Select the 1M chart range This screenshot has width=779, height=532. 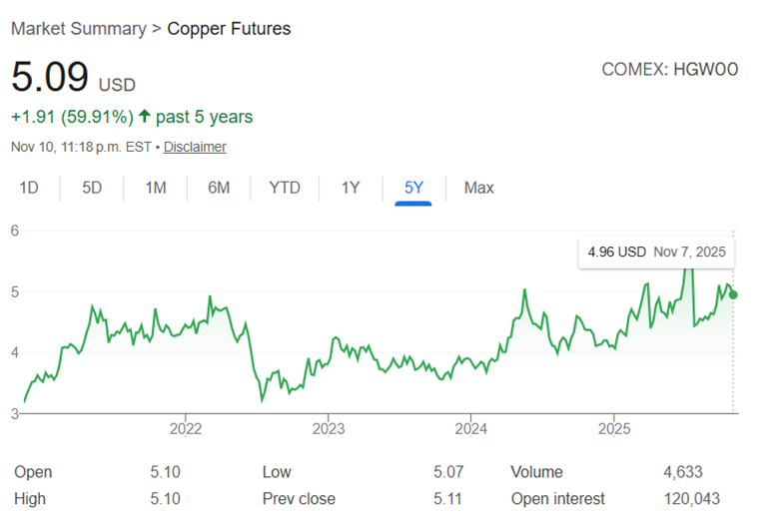click(x=156, y=188)
